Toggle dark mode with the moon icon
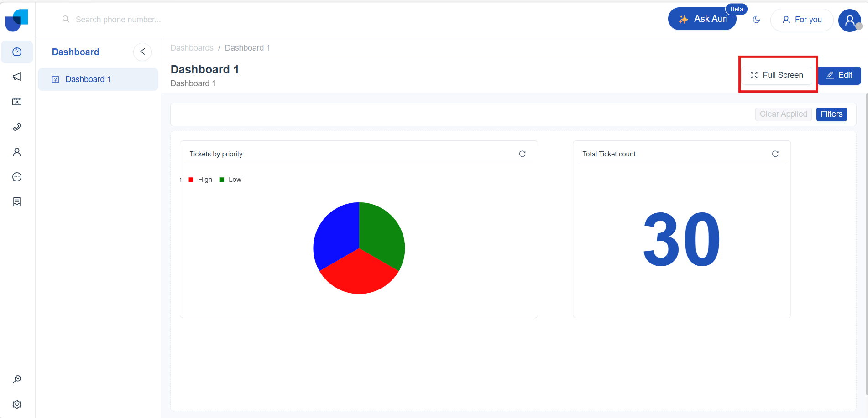This screenshot has height=418, width=868. click(x=756, y=20)
